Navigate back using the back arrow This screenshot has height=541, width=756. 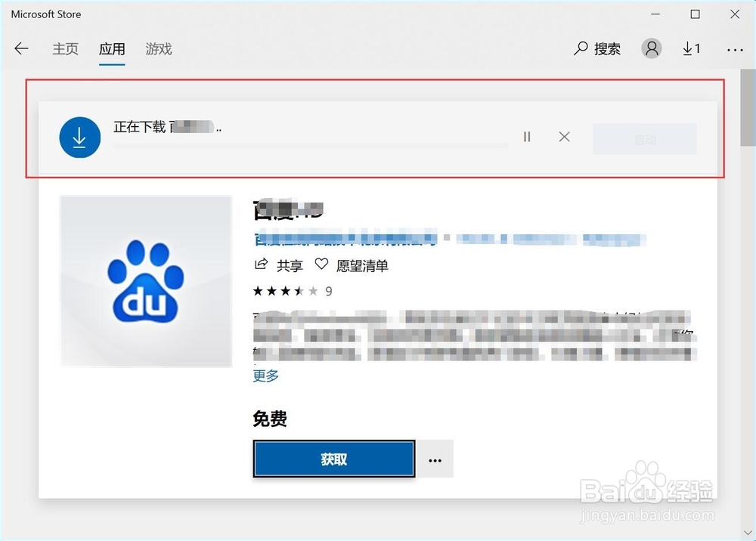(21, 48)
